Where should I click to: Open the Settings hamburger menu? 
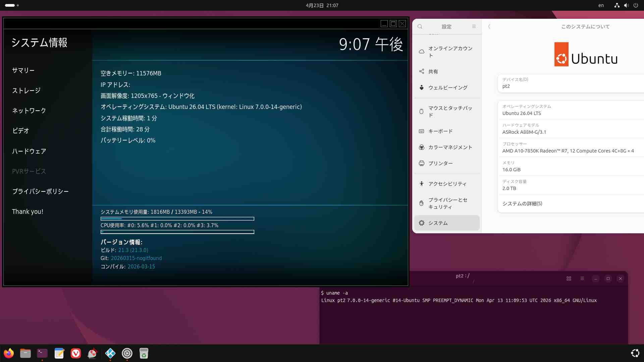[x=474, y=26]
